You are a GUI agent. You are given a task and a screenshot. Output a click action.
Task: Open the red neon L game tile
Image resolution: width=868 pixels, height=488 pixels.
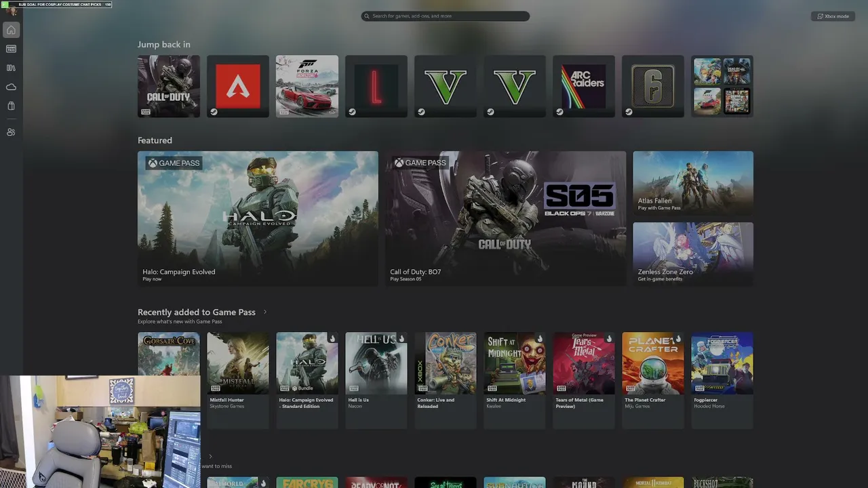376,86
